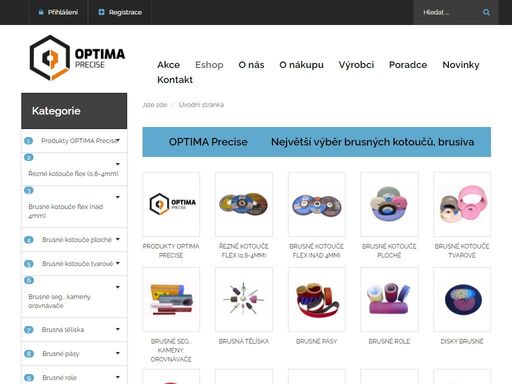Open Brusná tělíska thumbnail image
This screenshot has width=512, height=384.
pyautogui.click(x=244, y=299)
